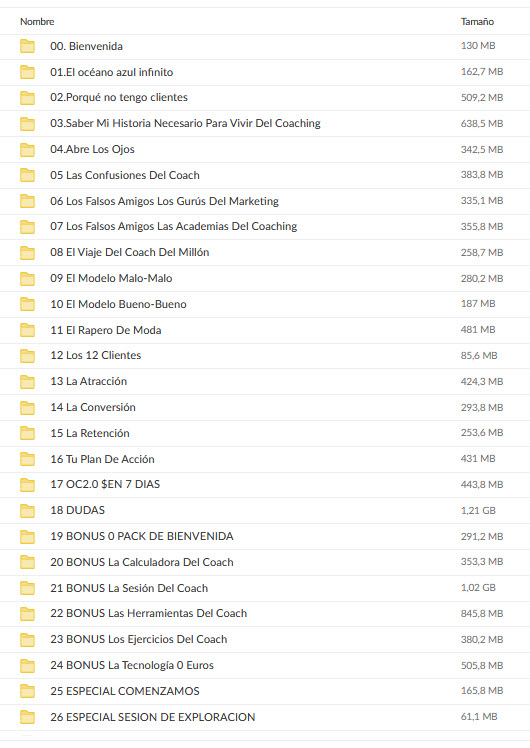Open 03.Saber Mi Historia Necesario Para Vivir Del Coaching

click(185, 123)
